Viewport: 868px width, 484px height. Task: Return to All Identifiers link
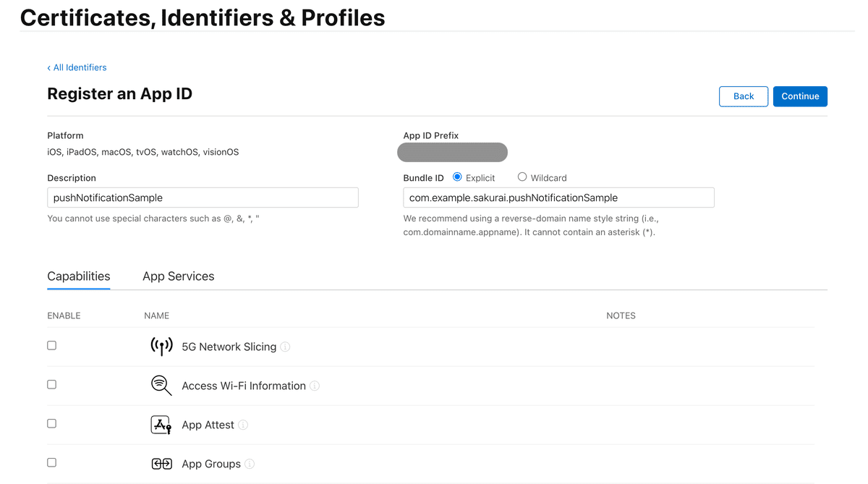(77, 67)
